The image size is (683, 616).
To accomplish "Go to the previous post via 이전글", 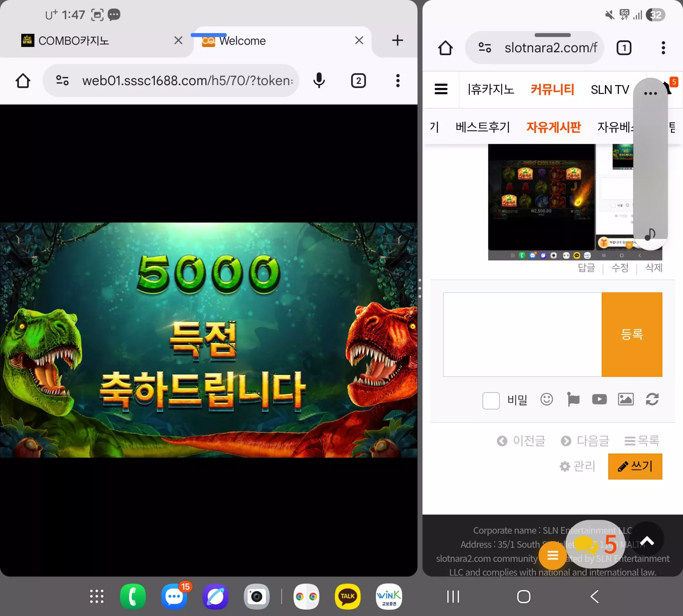I will pos(521,441).
